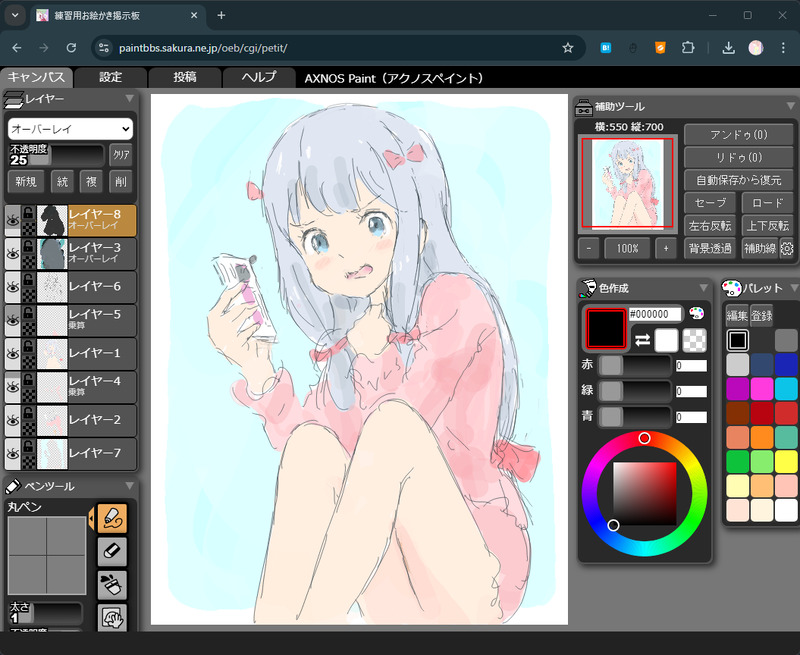Viewport: 800px width, 655px height.
Task: Toggle visibility of レイヤー2
Action: click(x=13, y=420)
